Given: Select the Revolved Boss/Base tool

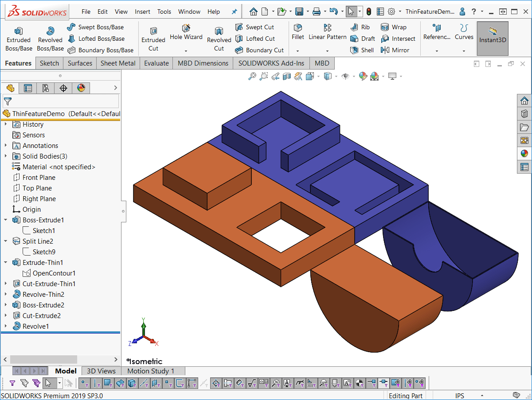Looking at the screenshot, I should (x=50, y=38).
